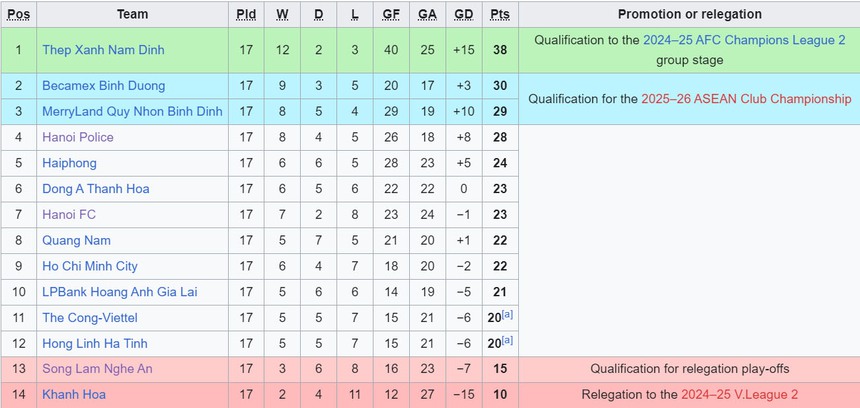The width and height of the screenshot is (860, 408).
Task: Open 2025–26 ASEAN Club Championship link
Action: pyautogui.click(x=746, y=99)
